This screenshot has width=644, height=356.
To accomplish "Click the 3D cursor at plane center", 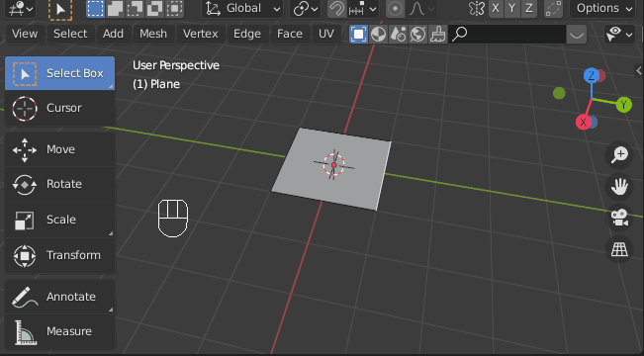I will [x=334, y=165].
